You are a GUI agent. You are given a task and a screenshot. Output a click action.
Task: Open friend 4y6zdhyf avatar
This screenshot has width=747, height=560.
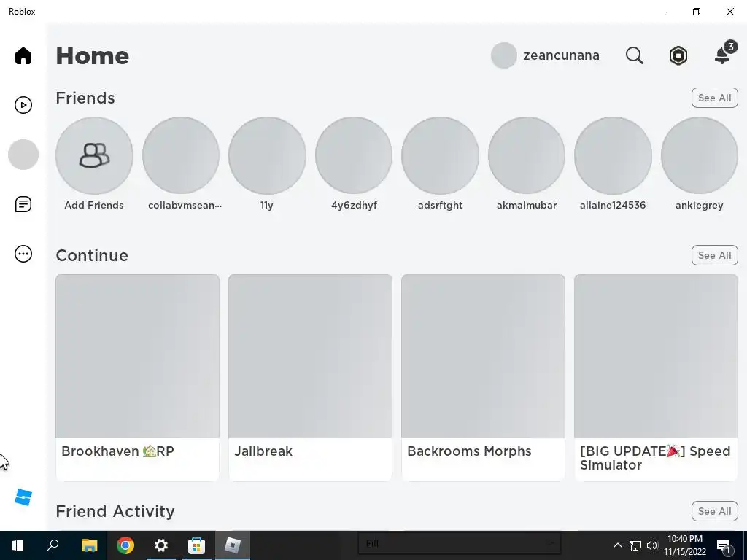[354, 155]
